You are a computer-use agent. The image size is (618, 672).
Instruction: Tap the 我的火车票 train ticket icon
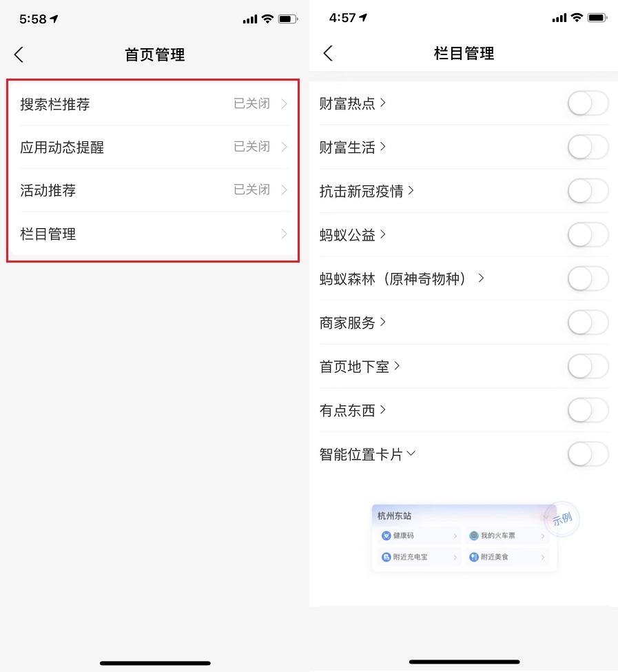(x=474, y=535)
